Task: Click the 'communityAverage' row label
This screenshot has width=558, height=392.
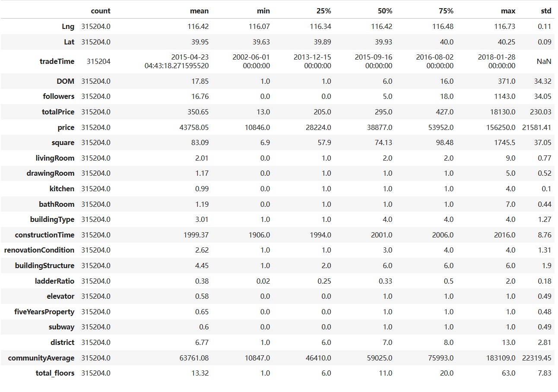Action: (41, 358)
